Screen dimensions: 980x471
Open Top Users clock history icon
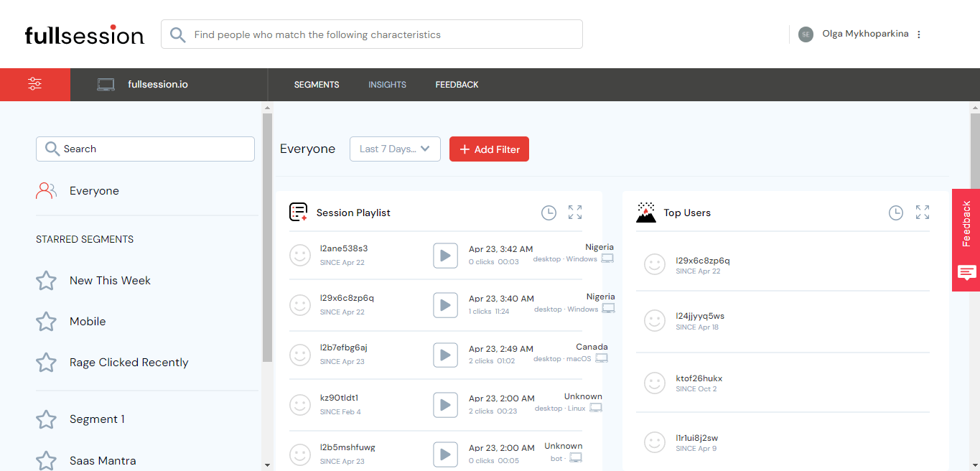[896, 213]
